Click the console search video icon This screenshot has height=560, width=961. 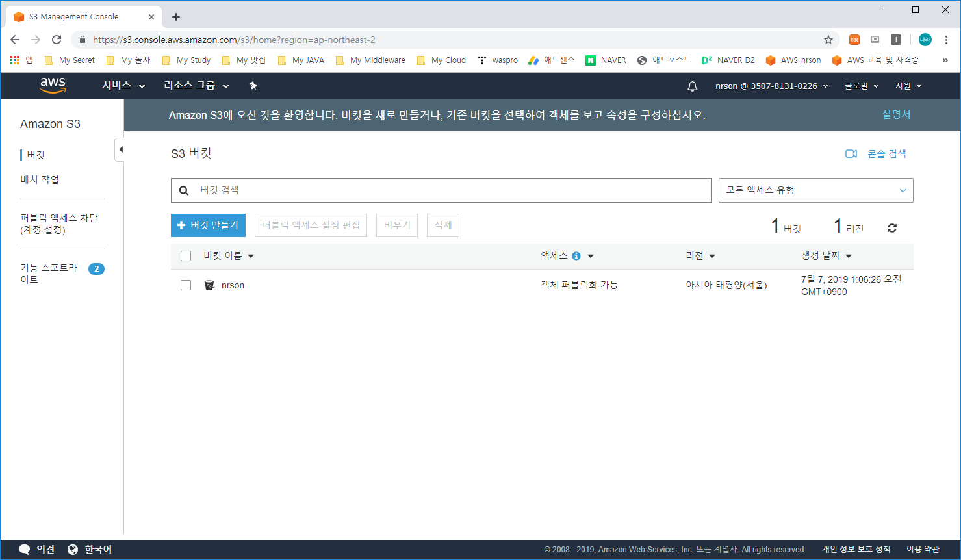click(x=851, y=154)
